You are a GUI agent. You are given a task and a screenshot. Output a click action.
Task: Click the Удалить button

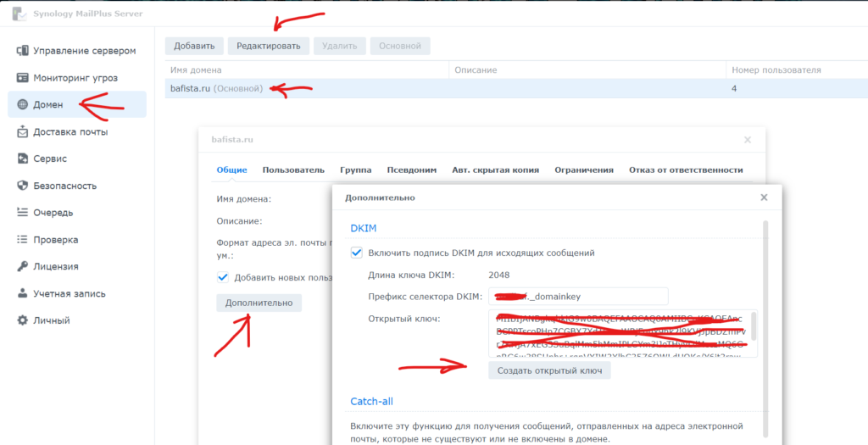tap(340, 46)
